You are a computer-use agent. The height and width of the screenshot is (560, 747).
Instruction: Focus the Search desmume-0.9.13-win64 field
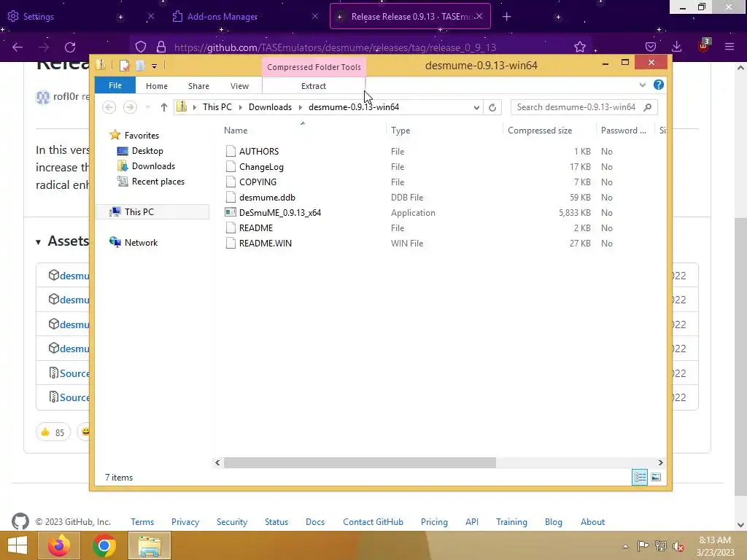click(584, 107)
